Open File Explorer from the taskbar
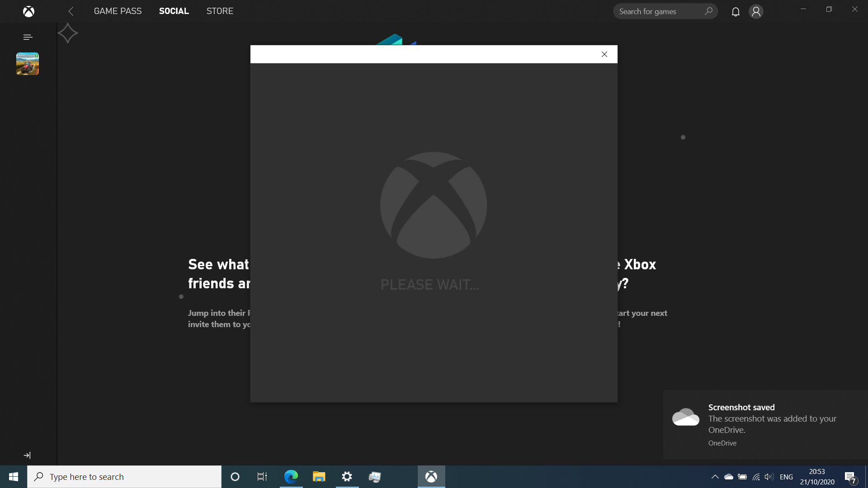The width and height of the screenshot is (868, 488). pyautogui.click(x=319, y=477)
